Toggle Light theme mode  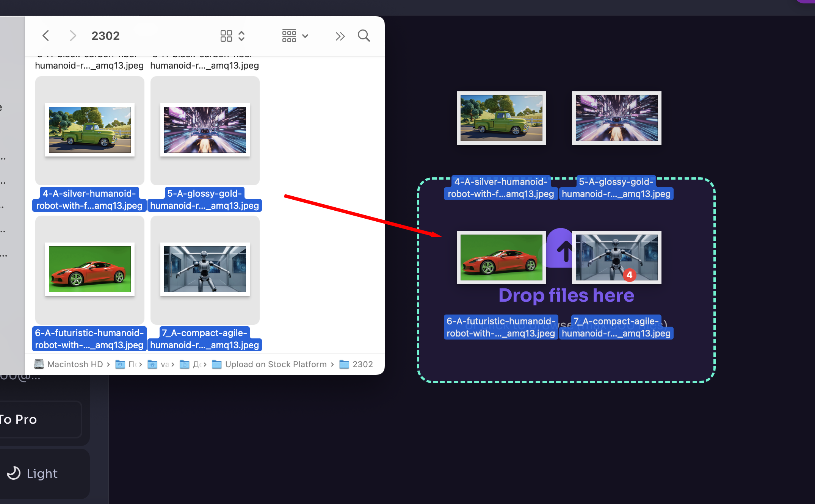point(42,473)
